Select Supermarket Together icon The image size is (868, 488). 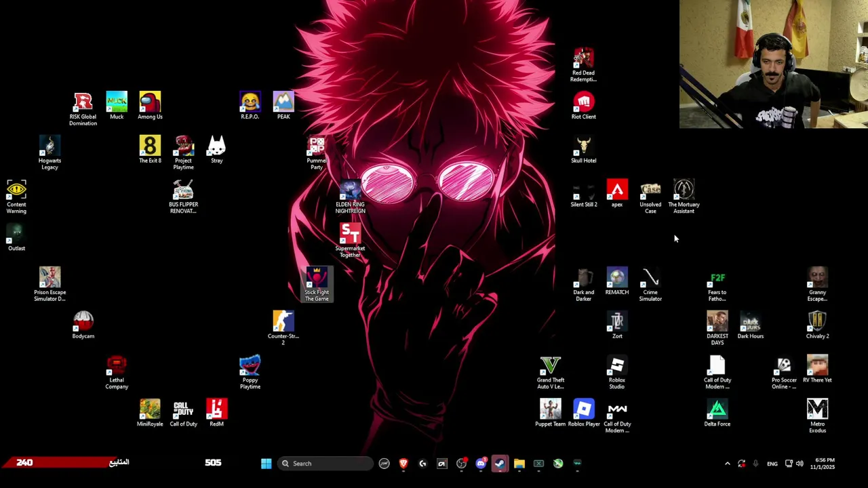click(350, 241)
